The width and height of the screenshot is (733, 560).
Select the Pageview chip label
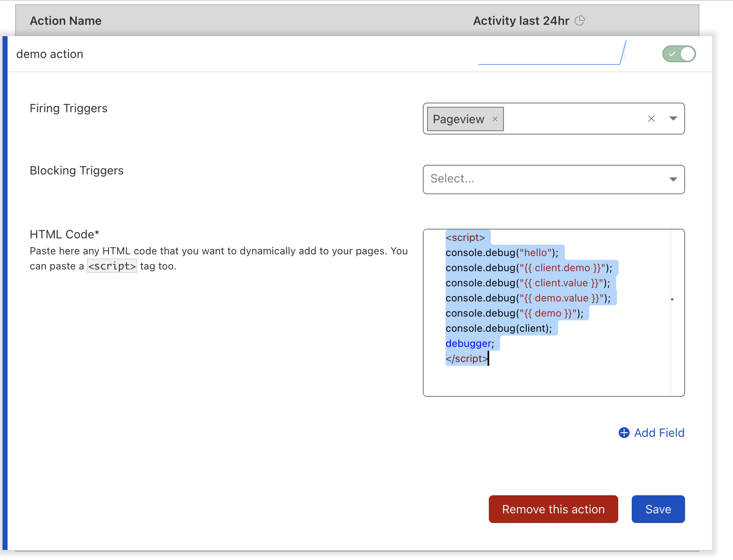tap(458, 119)
